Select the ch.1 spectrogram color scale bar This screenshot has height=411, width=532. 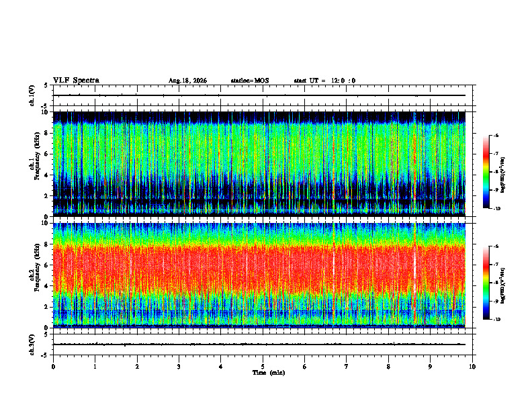486,172
